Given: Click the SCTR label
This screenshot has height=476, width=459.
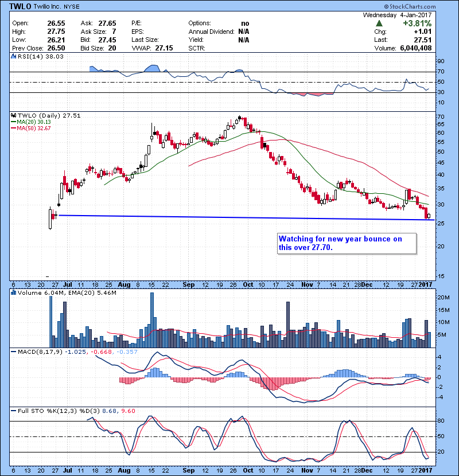Looking at the screenshot, I should tap(197, 48).
